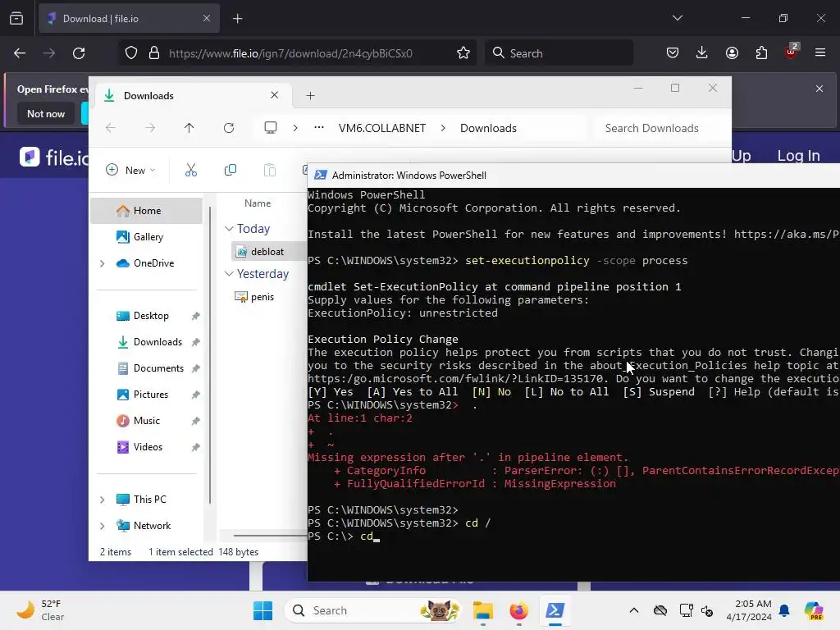Cut selected file with scissors icon

(190, 170)
